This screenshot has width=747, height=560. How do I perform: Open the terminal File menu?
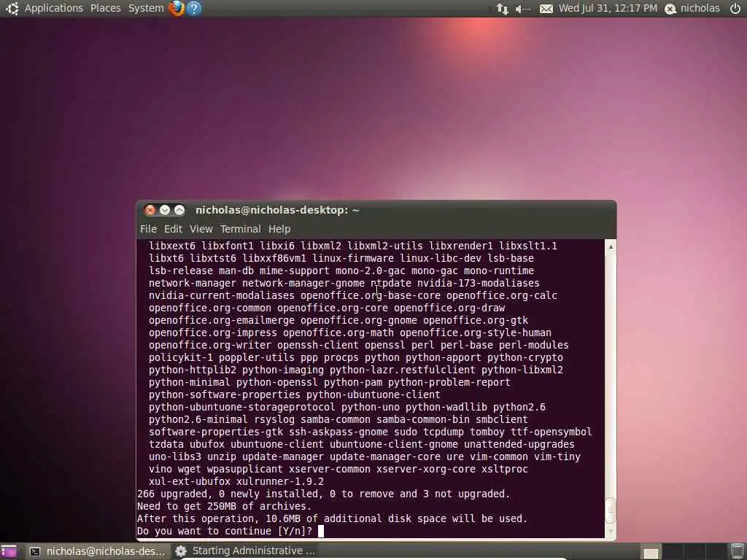148,229
